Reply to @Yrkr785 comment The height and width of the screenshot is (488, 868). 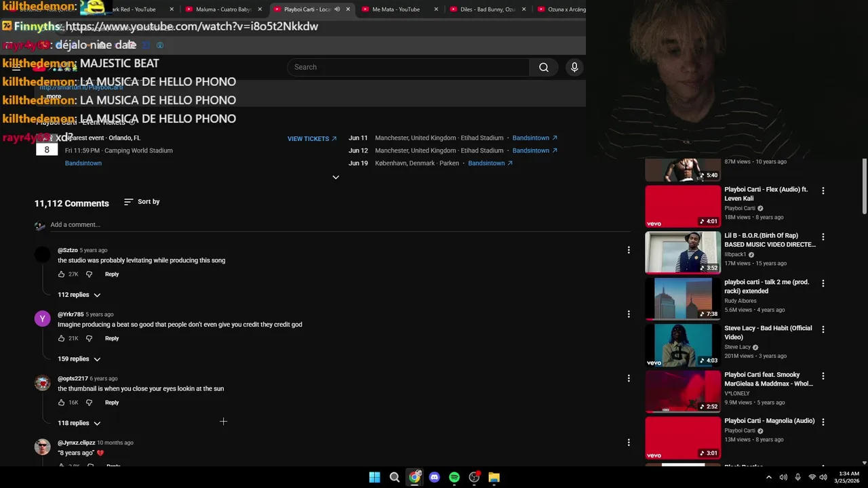pos(112,338)
